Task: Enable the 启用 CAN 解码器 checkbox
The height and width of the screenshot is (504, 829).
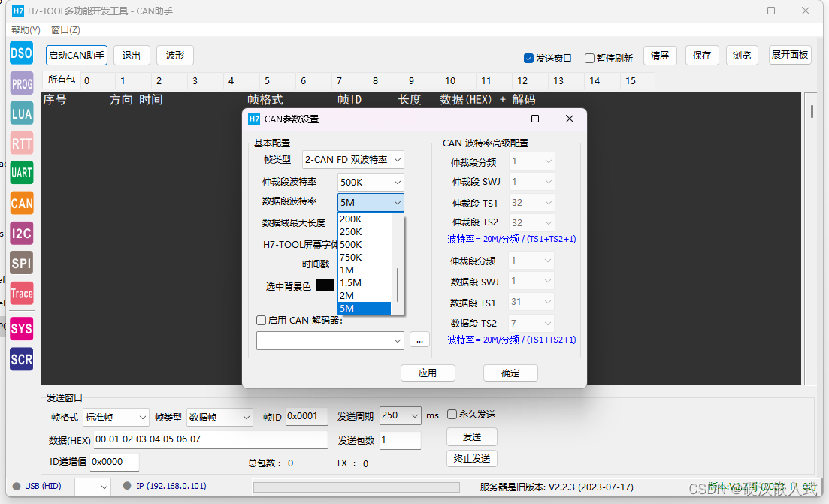Action: pyautogui.click(x=262, y=320)
